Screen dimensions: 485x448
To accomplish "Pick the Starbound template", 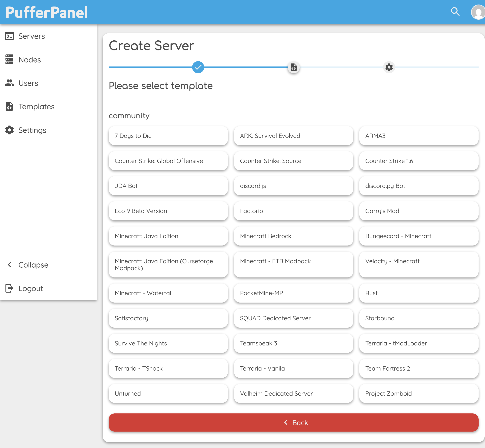I will 419,318.
